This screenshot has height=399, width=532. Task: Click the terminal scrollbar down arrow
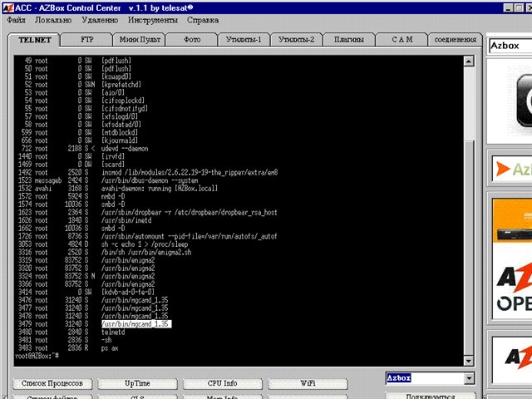pyautogui.click(x=469, y=361)
